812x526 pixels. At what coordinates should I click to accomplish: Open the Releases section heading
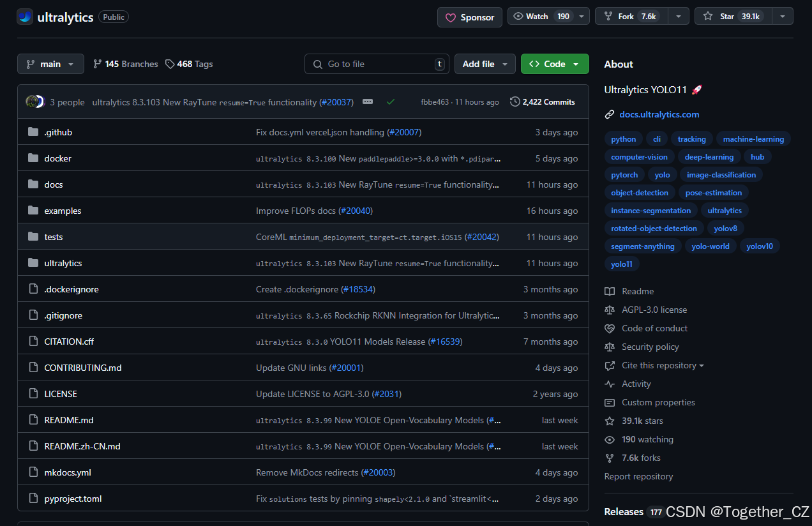(x=624, y=512)
